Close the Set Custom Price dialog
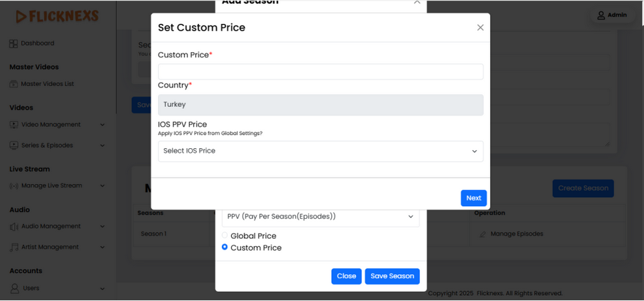 [x=480, y=28]
